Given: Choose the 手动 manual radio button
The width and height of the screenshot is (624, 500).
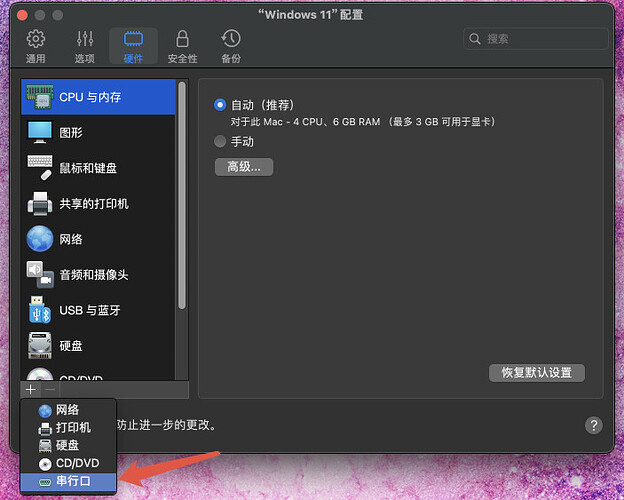Looking at the screenshot, I should (x=220, y=141).
